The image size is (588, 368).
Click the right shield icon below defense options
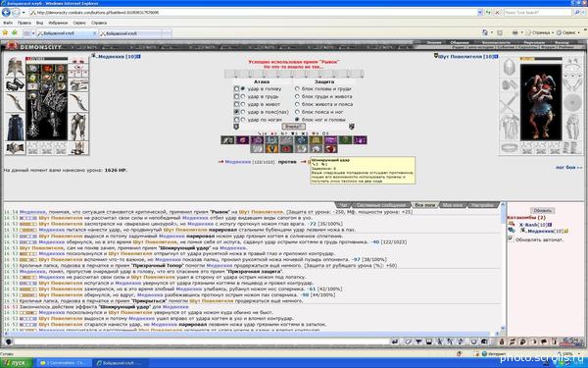352,127
